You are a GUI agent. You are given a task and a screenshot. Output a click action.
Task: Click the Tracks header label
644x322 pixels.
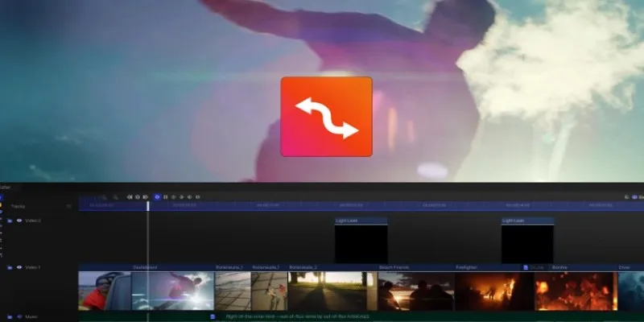(18, 206)
